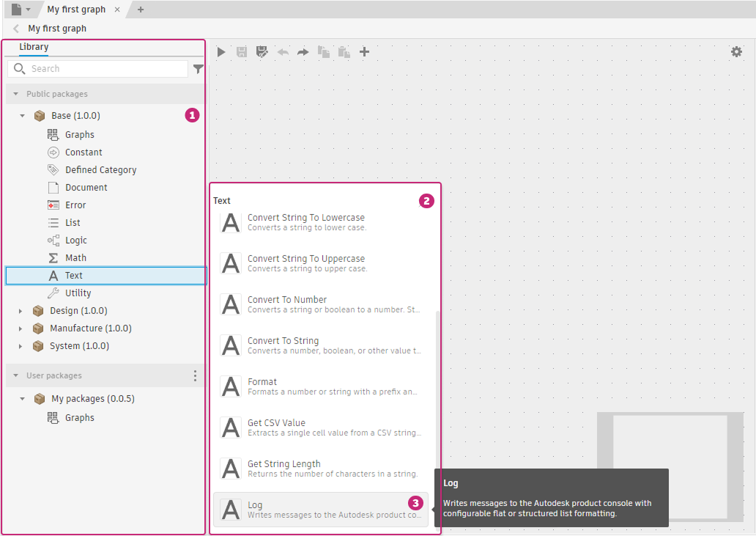Open the library filter funnel icon
This screenshot has height=536, width=756.
click(x=199, y=69)
